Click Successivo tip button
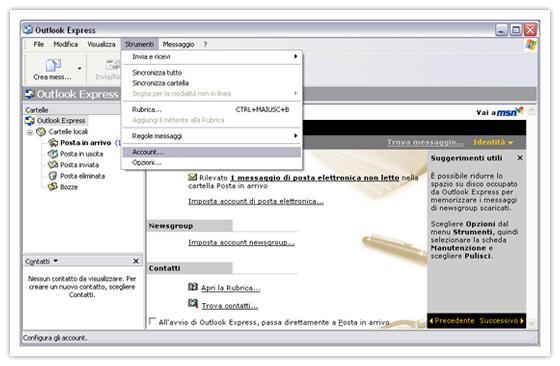 click(501, 321)
